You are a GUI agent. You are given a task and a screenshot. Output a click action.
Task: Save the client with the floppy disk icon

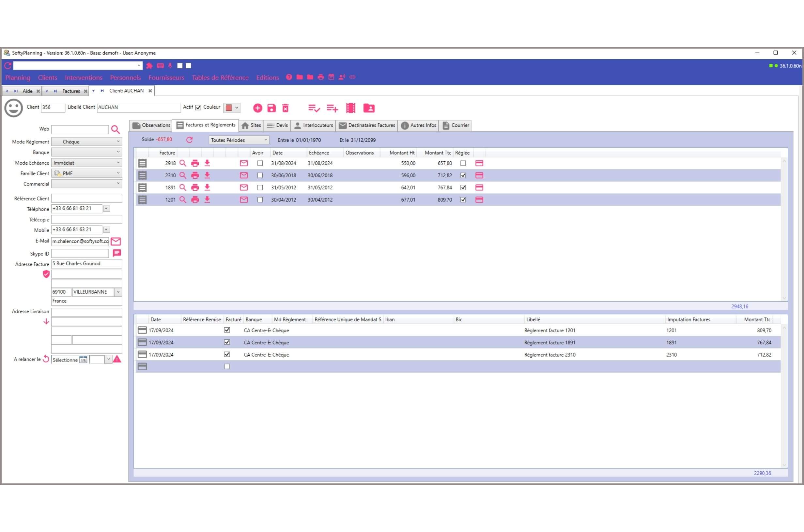point(271,108)
